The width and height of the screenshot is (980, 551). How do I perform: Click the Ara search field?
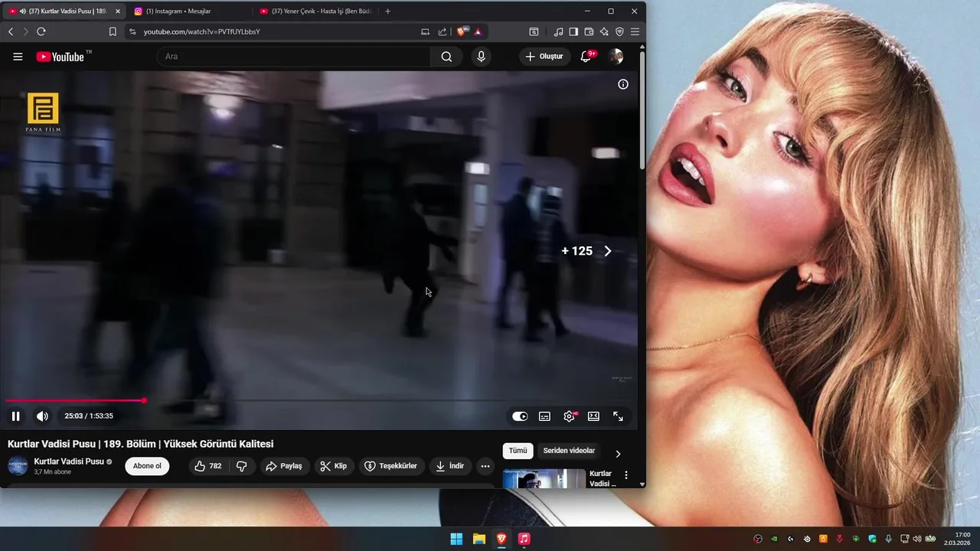tap(294, 57)
